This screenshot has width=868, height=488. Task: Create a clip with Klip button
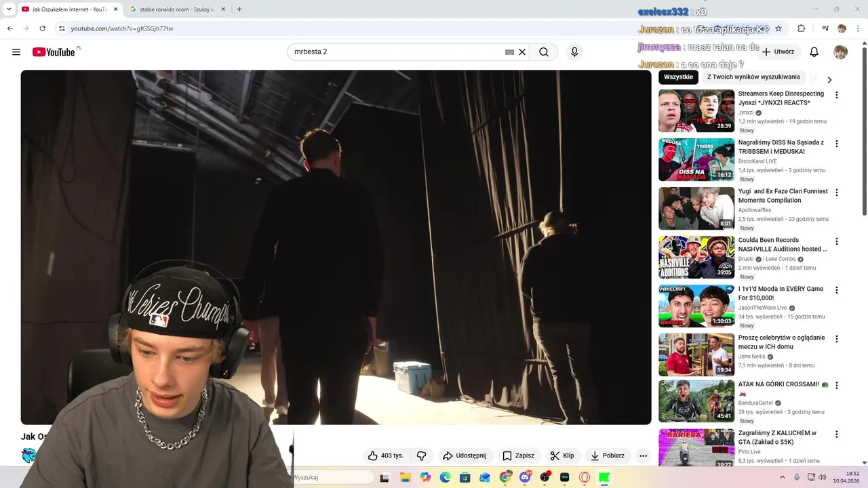[x=562, y=455]
